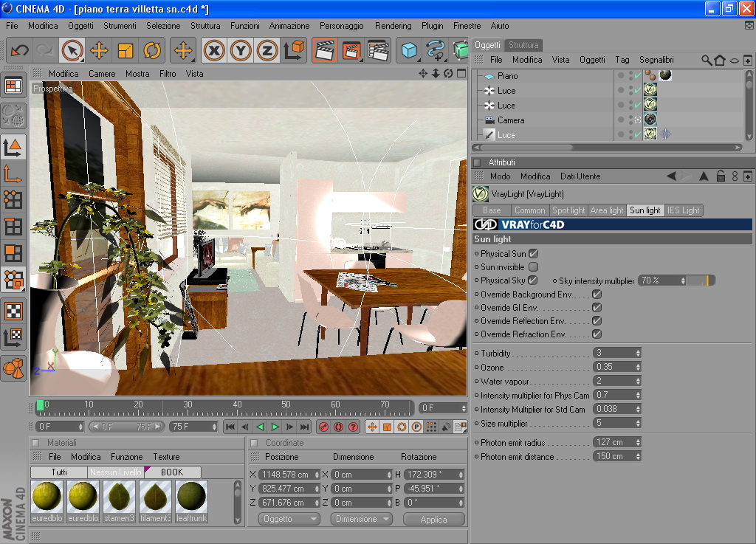This screenshot has width=756, height=544.
Task: Adjust the Sky intensity multiplier slider
Action: (x=701, y=280)
